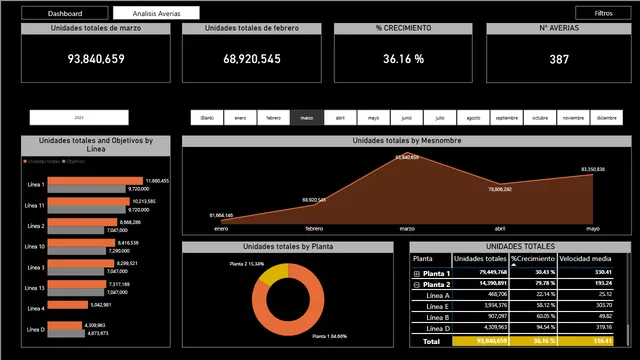640x360 pixels.
Task: Click the 36.16 % growth card value
Action: click(403, 59)
